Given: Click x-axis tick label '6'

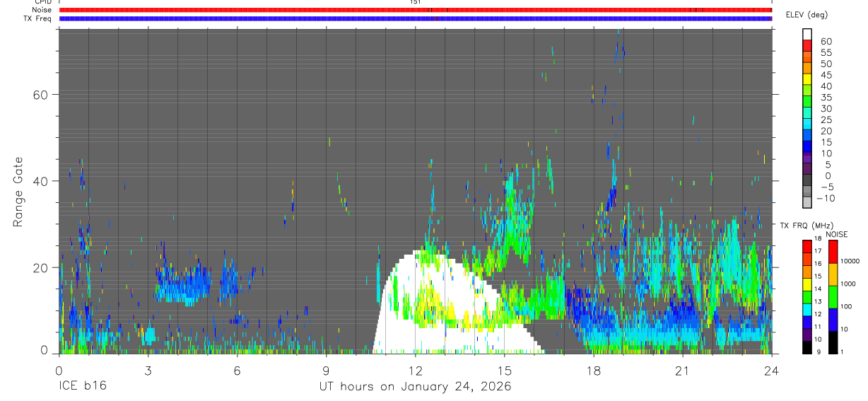Looking at the screenshot, I should tap(237, 370).
